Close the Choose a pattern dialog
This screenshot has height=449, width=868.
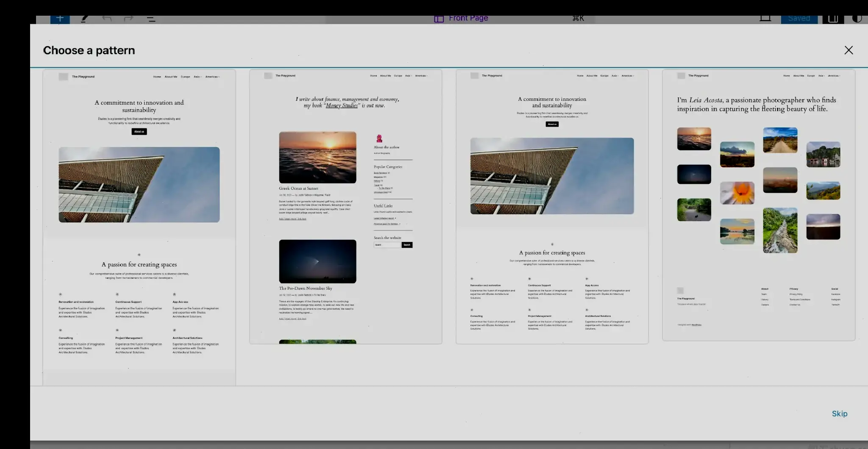[849, 50]
